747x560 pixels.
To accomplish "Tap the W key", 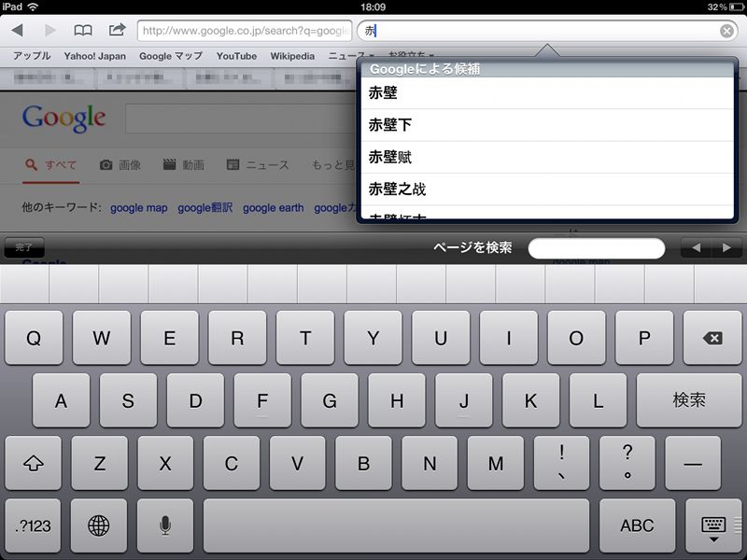I will click(x=102, y=338).
